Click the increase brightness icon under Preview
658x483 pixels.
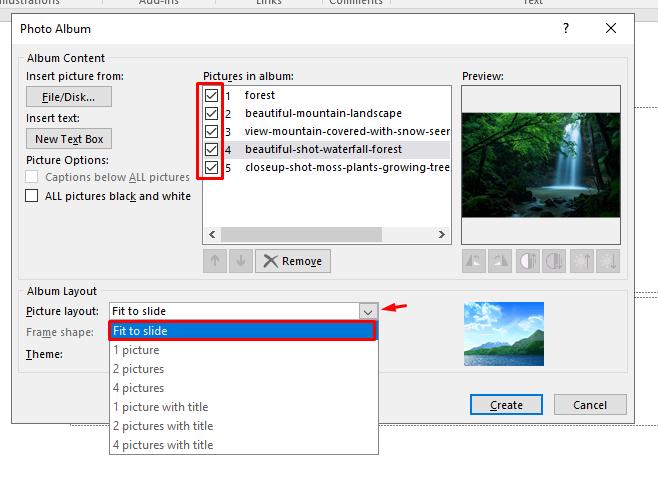click(x=582, y=261)
